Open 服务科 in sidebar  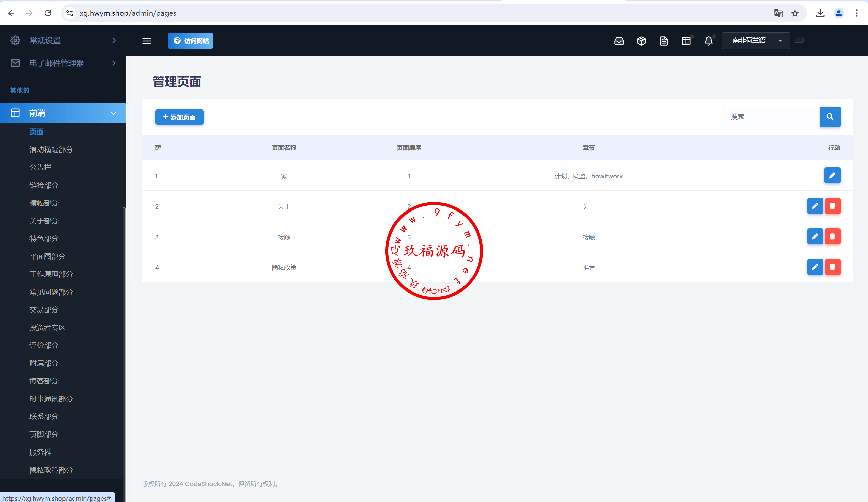(40, 452)
